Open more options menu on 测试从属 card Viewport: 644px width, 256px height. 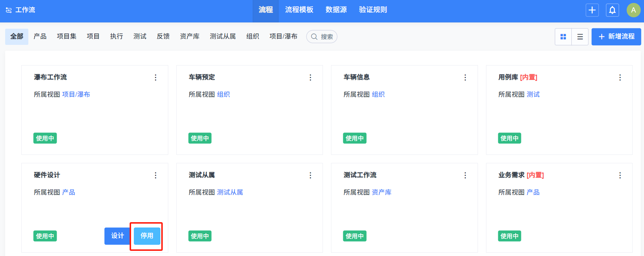(x=310, y=175)
